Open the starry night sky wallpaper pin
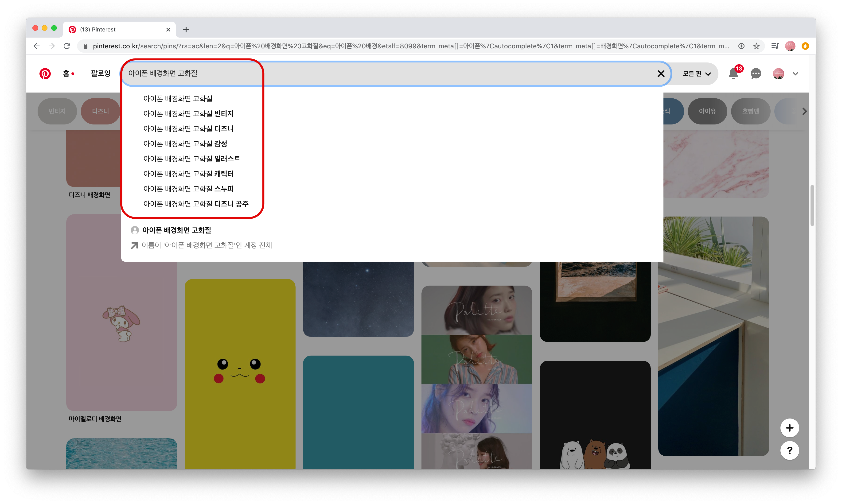 click(x=358, y=299)
